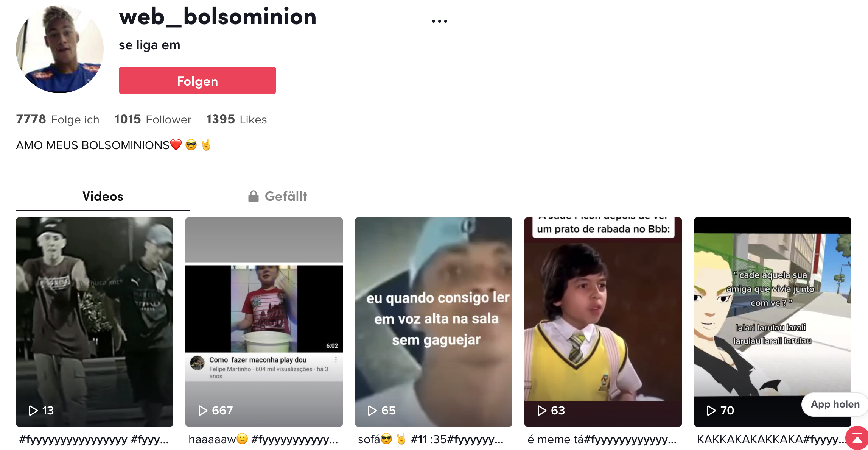Click the lock icon beside Gefällt
This screenshot has width=868, height=450.
(x=254, y=196)
